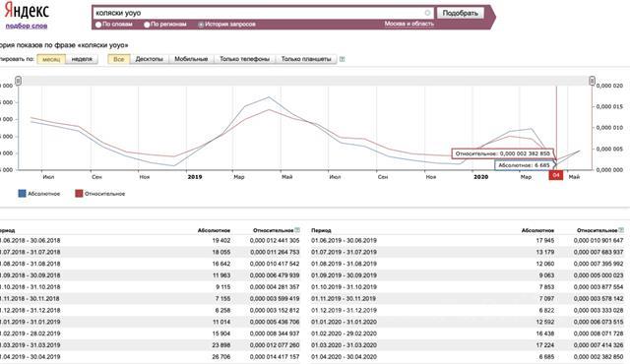
Task: Group the data by месяц
Action: coord(51,59)
